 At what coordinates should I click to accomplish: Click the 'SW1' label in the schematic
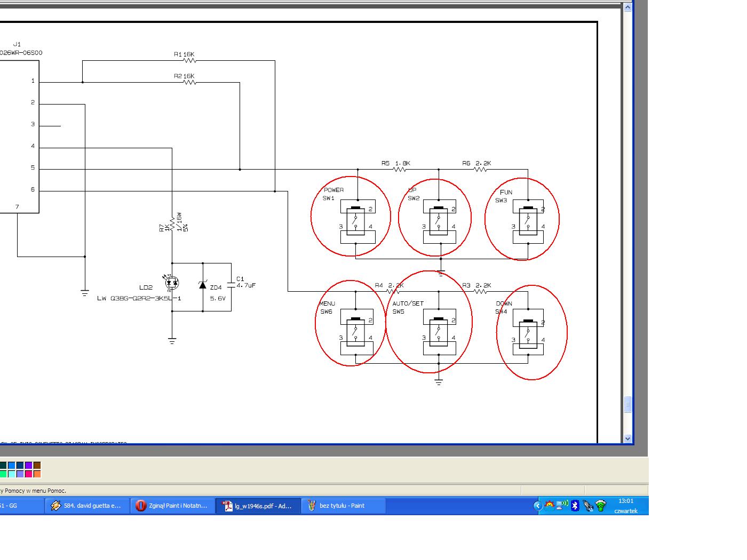pyautogui.click(x=328, y=198)
